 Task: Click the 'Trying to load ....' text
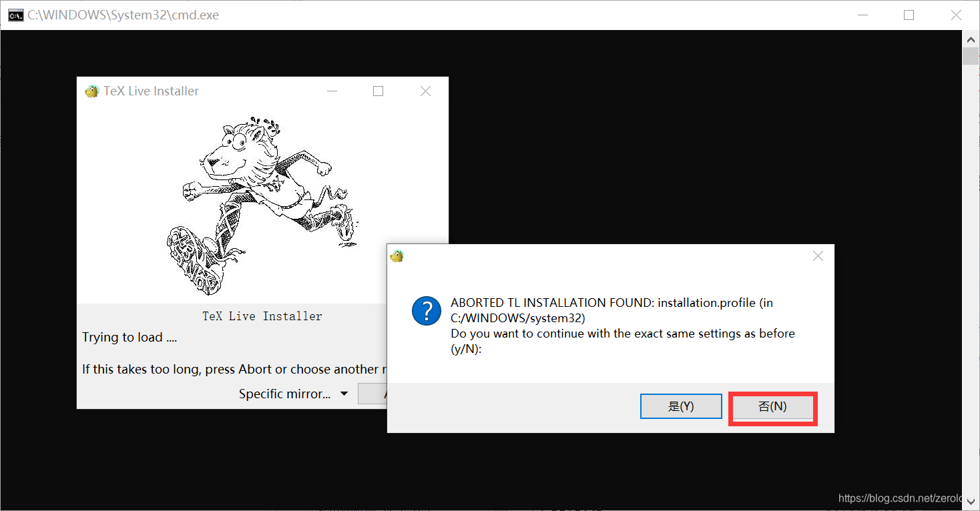pyautogui.click(x=130, y=337)
